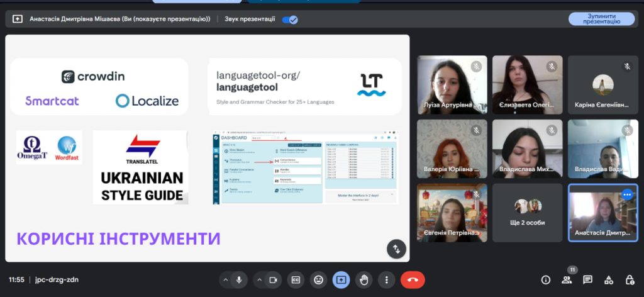Viewport: 644px width, 297px height.
Task: Open the emoji reactions button
Action: pos(319,280)
